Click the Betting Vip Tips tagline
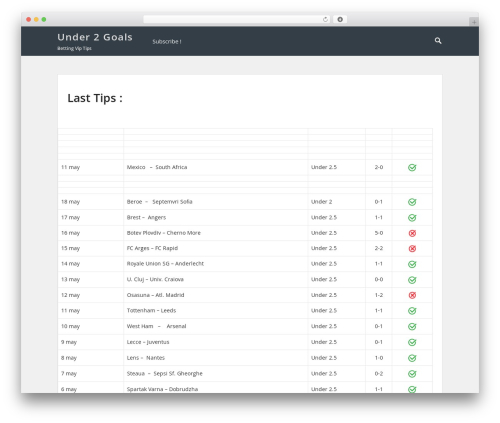Image resolution: width=500 pixels, height=423 pixels. pyautogui.click(x=74, y=48)
